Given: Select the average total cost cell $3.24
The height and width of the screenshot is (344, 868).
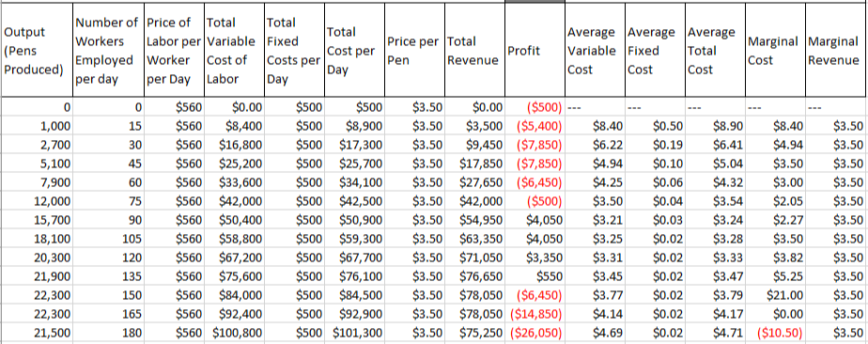Looking at the screenshot, I should [715, 220].
